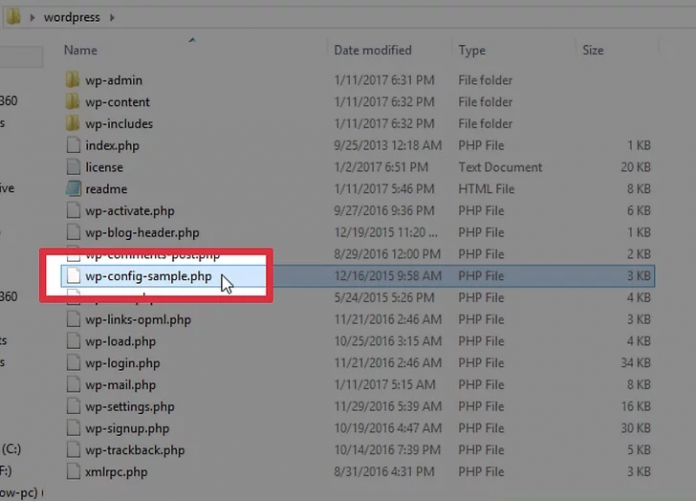
Task: Click the wp-admin folder icon
Action: click(x=72, y=80)
